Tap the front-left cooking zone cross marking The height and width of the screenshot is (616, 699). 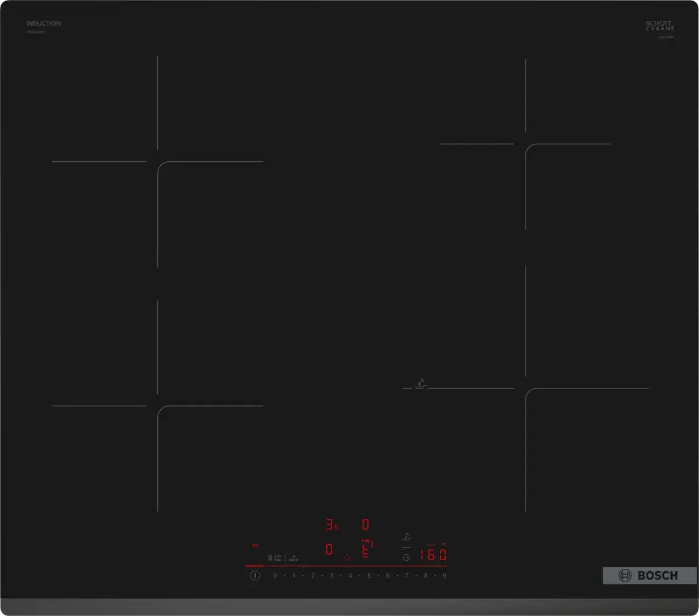click(x=157, y=406)
